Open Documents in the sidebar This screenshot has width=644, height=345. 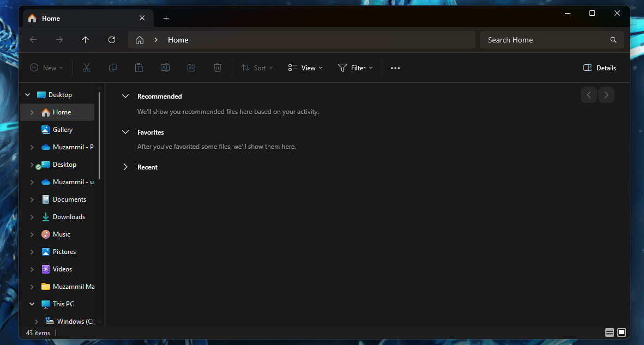(x=57, y=199)
